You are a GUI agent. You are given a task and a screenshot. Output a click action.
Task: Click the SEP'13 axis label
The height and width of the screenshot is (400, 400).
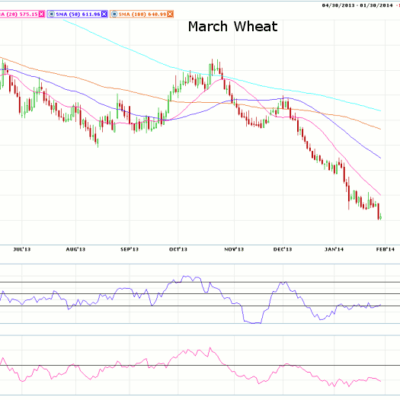tap(129, 249)
